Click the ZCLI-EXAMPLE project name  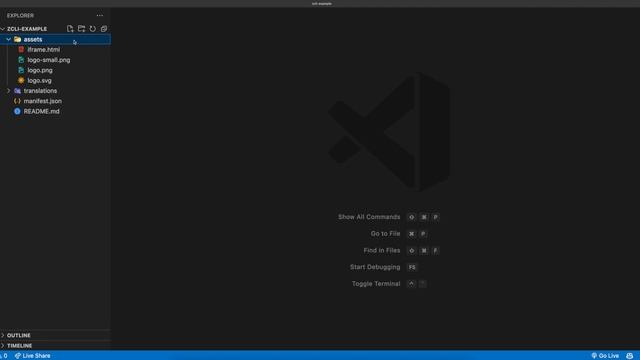point(27,29)
